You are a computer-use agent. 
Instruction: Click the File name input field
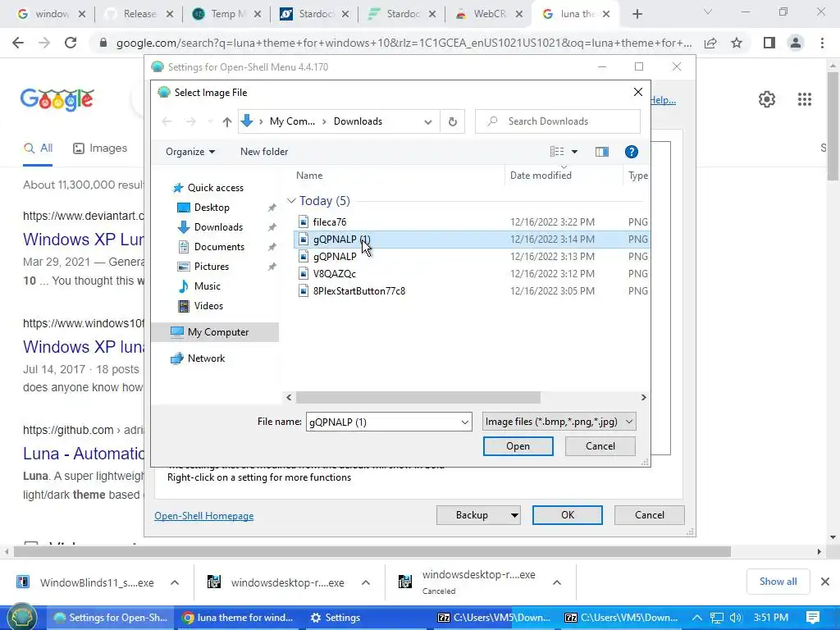pyautogui.click(x=382, y=422)
